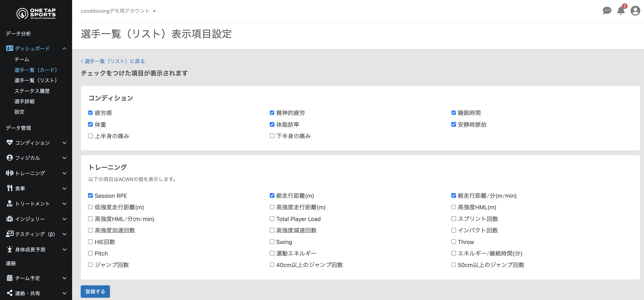644x300 pixels.
Task: Check the 高強度減速回数 checkbox
Action: 272,230
